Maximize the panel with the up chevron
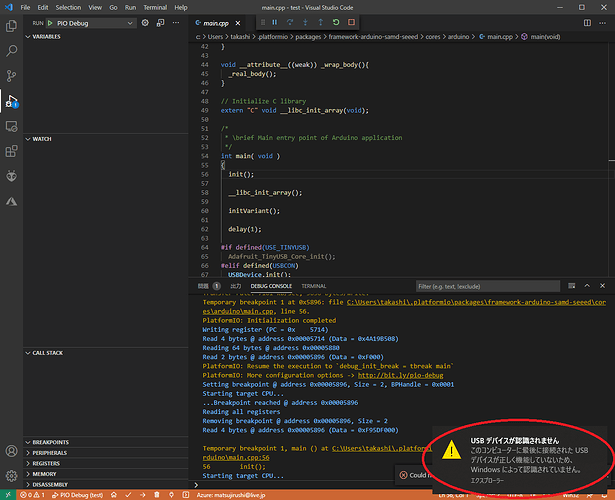Viewport: 615px width, 500px height. pyautogui.click(x=587, y=286)
